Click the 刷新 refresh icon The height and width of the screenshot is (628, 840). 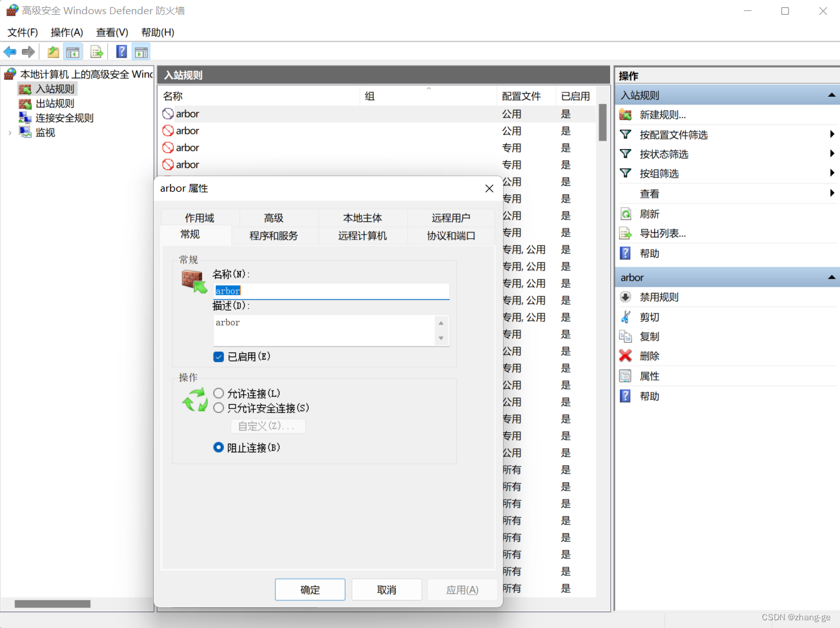625,214
